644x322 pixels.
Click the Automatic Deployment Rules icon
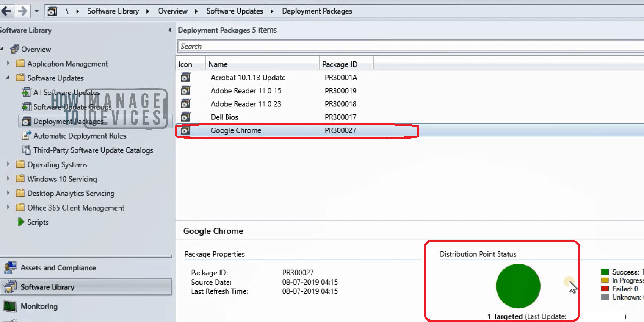26,136
